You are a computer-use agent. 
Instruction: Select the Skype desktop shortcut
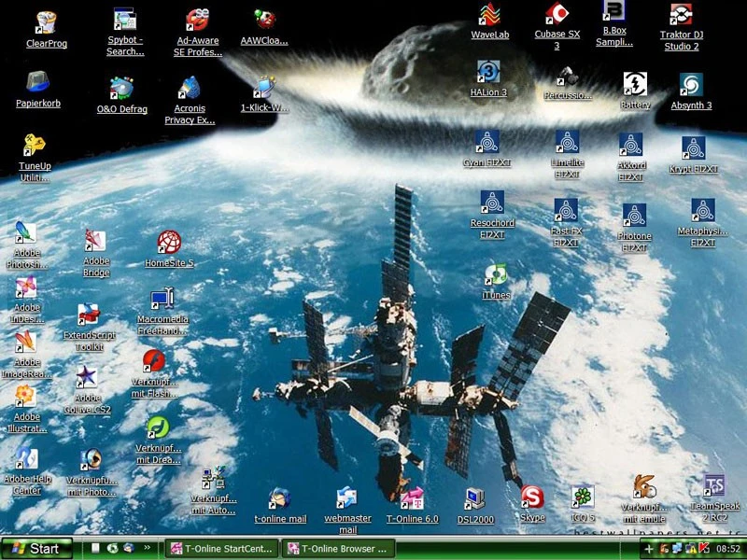tap(531, 497)
